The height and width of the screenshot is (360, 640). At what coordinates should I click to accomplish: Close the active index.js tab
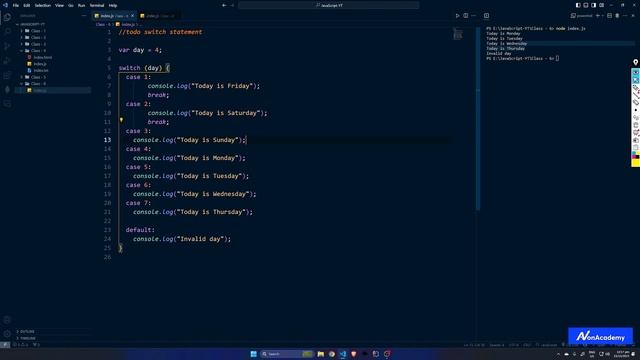[132, 16]
